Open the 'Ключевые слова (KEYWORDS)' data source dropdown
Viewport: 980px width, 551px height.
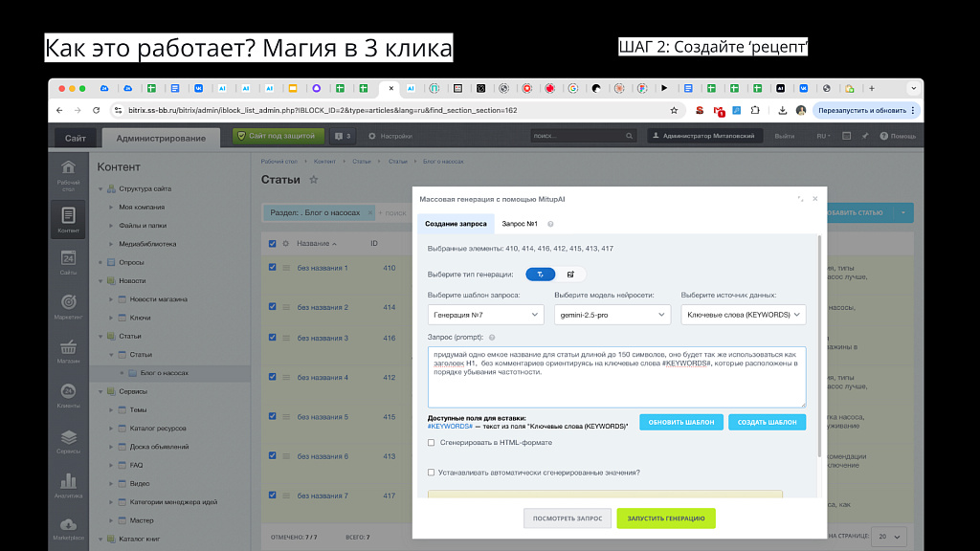click(744, 315)
